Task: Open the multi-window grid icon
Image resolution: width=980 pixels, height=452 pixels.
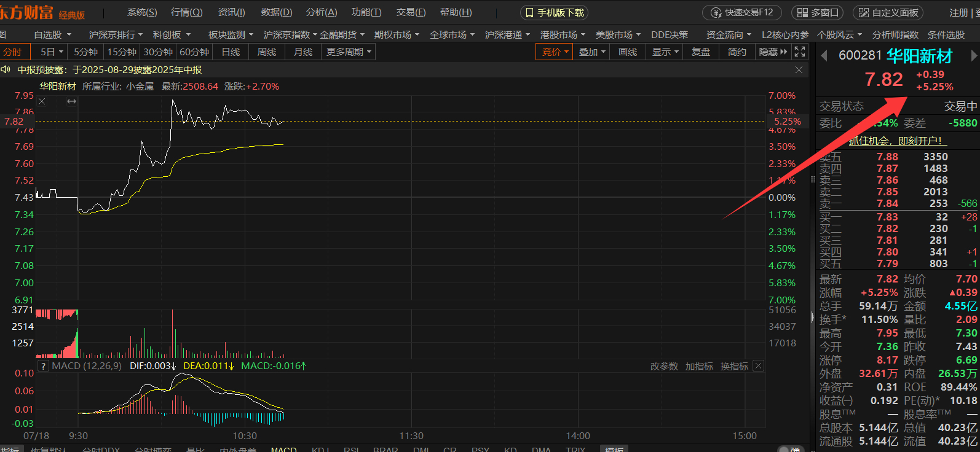Action: point(802,12)
